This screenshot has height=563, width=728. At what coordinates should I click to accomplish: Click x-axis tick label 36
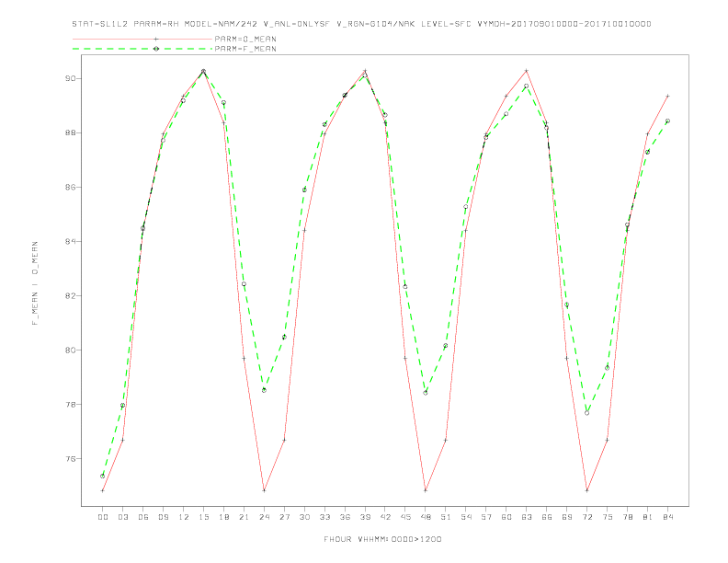345,517
